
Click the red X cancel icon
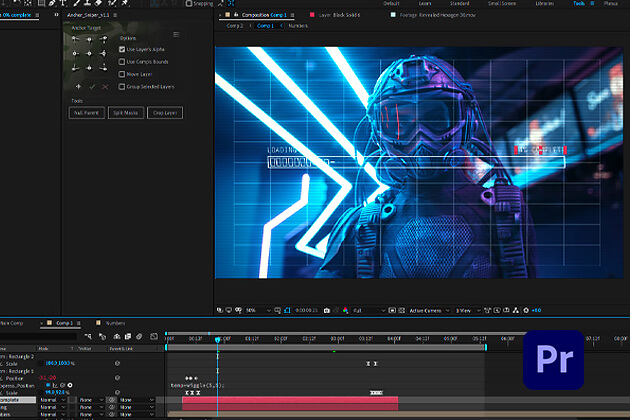pos(105,86)
